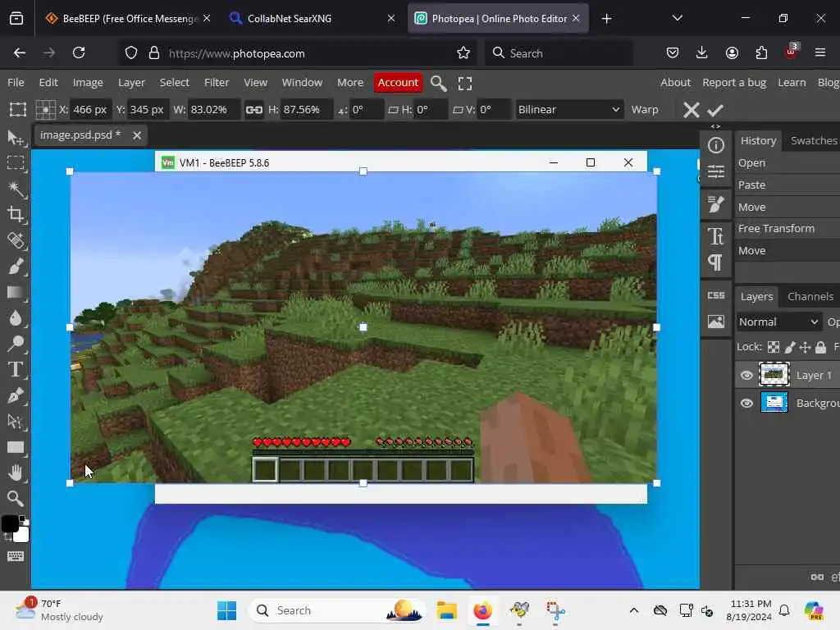This screenshot has height=630, width=840.
Task: Switch to the Swatches tab
Action: click(x=814, y=140)
